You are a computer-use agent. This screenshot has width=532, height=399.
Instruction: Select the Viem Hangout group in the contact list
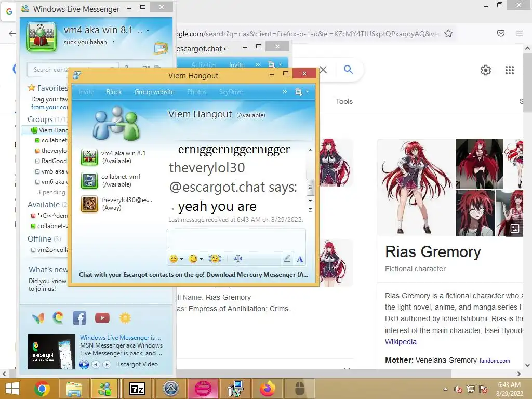45,130
